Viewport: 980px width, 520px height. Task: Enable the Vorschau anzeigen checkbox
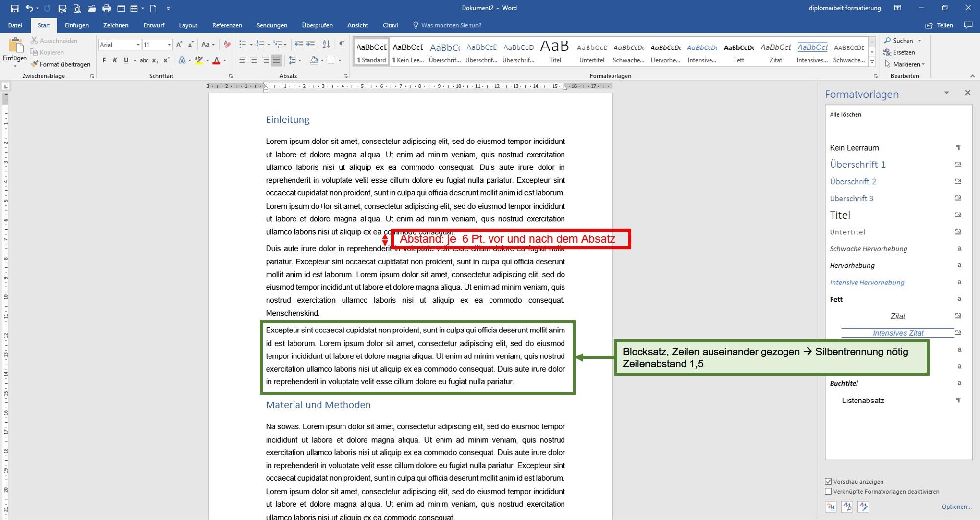coord(828,482)
